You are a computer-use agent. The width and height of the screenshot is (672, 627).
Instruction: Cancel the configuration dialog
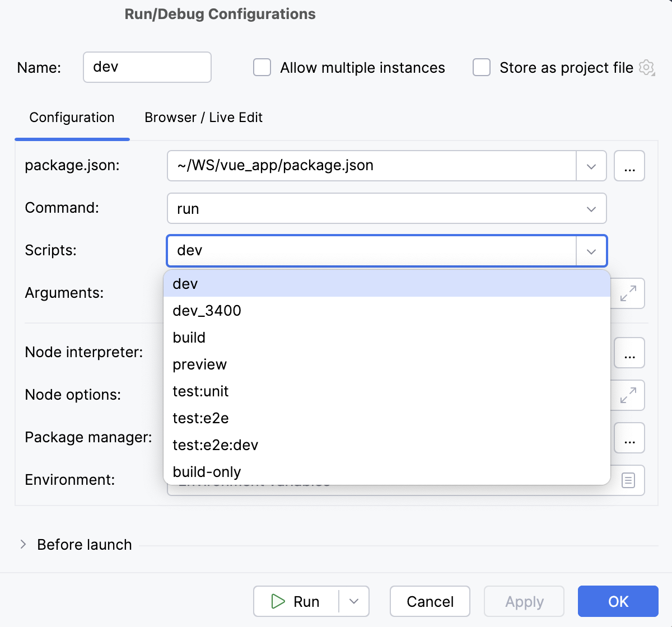point(430,601)
